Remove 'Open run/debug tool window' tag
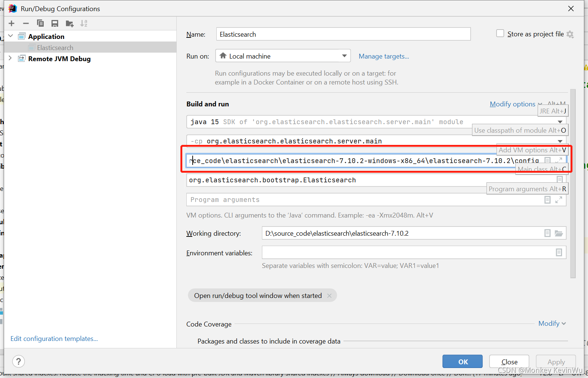 (x=329, y=295)
